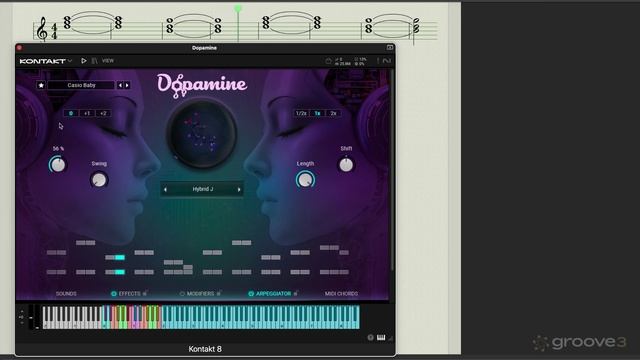Click the Length knob
This screenshot has width=640, height=360.
(305, 180)
